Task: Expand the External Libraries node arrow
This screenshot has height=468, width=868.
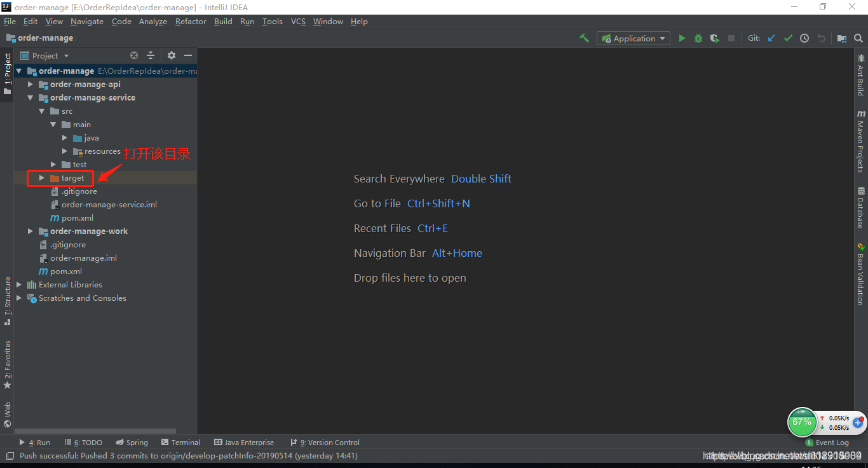Action: coord(18,285)
